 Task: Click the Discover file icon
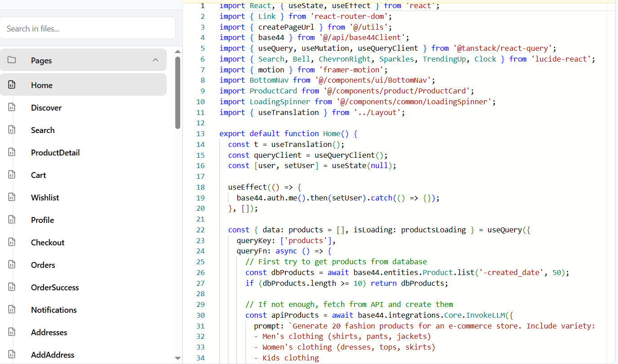12,107
